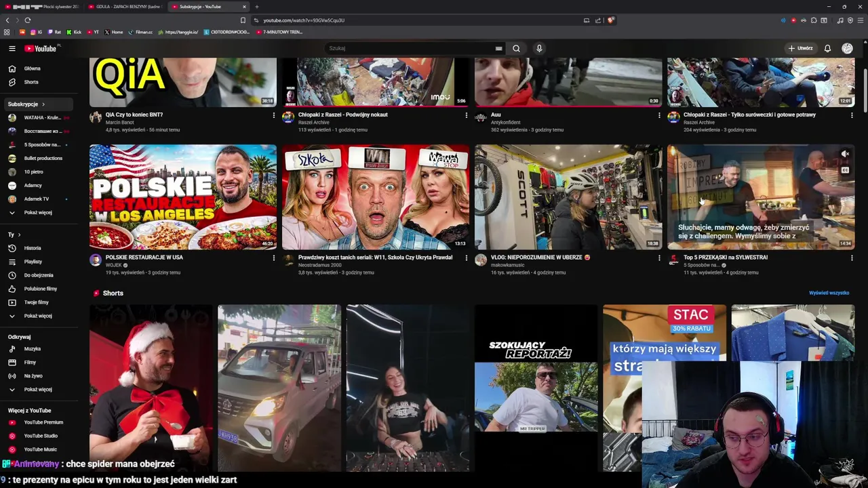Open the 7-MINUTOWY TREN bookmark
This screenshot has width=868, height=488.
coord(279,32)
